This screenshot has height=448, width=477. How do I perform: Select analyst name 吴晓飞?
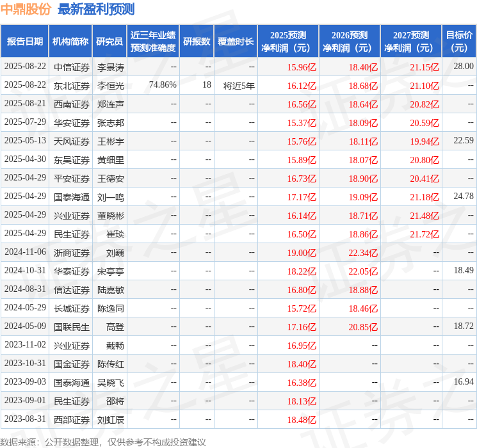(111, 383)
